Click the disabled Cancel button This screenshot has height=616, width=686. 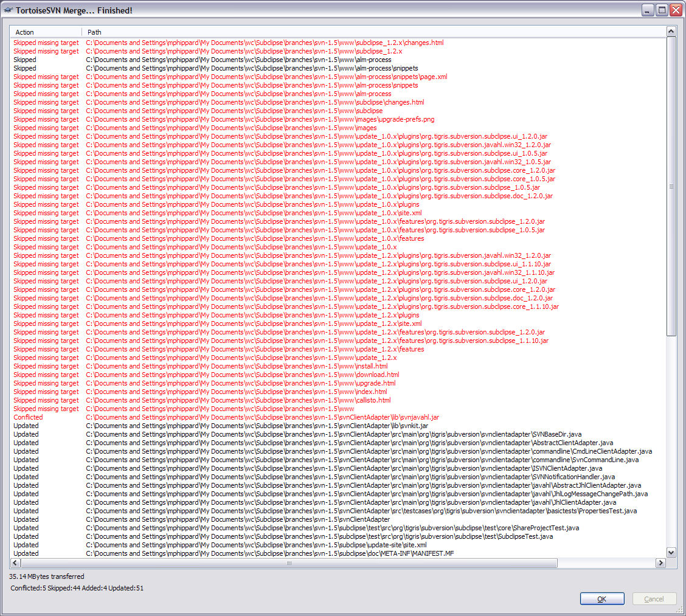coord(654,598)
